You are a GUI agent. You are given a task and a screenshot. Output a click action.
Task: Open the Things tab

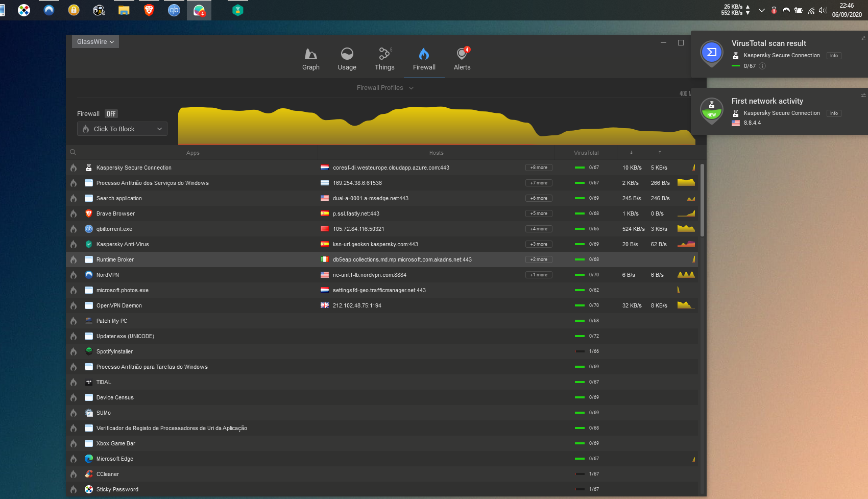coord(384,59)
